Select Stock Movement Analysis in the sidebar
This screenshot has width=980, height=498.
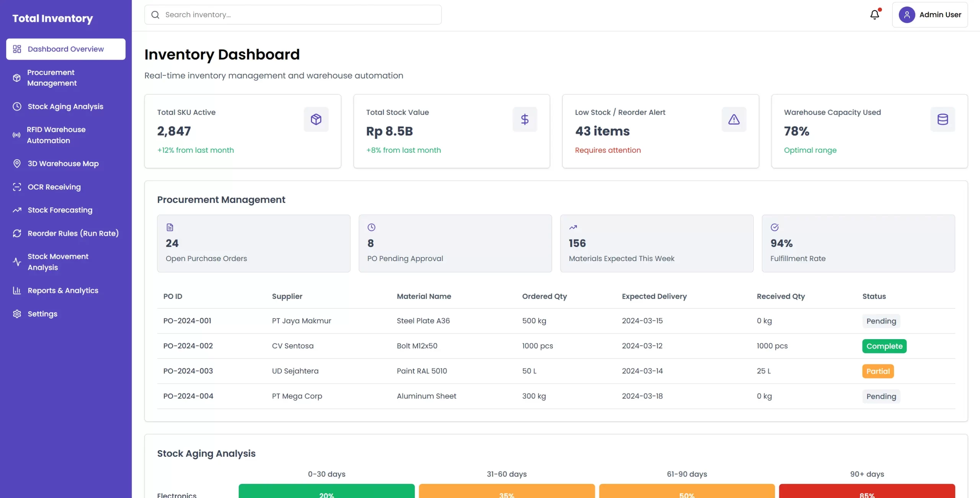[x=57, y=261]
